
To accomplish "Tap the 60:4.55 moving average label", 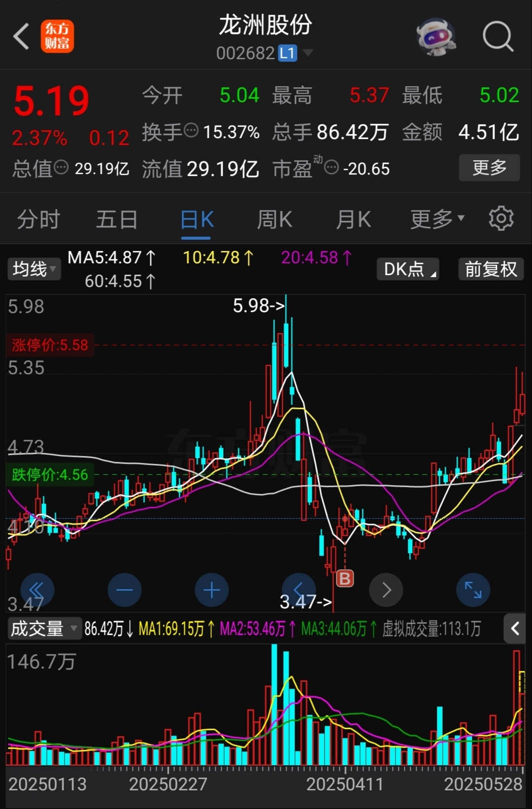I will pyautogui.click(x=120, y=281).
